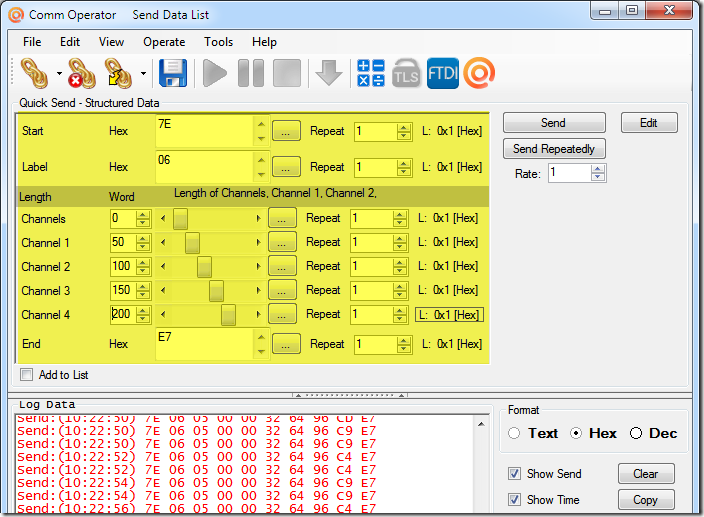Click the Rate input field

click(570, 173)
